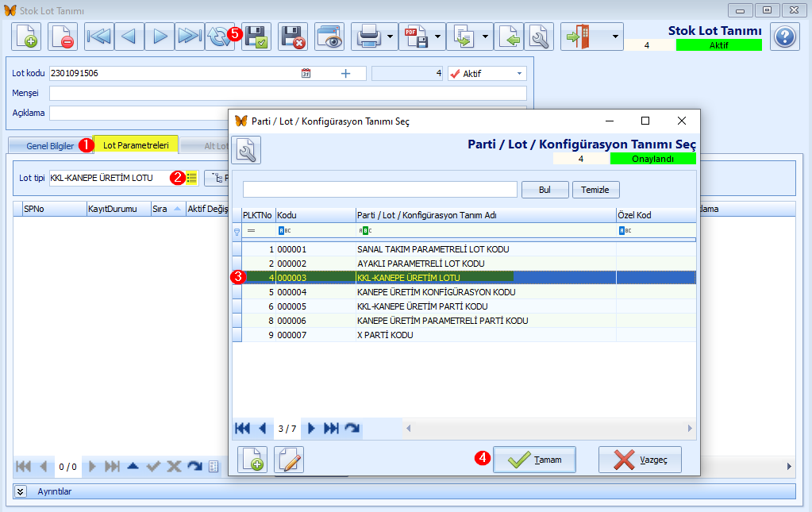Cancel changes with the red X disk icon
This screenshot has width=812, height=512.
[293, 37]
